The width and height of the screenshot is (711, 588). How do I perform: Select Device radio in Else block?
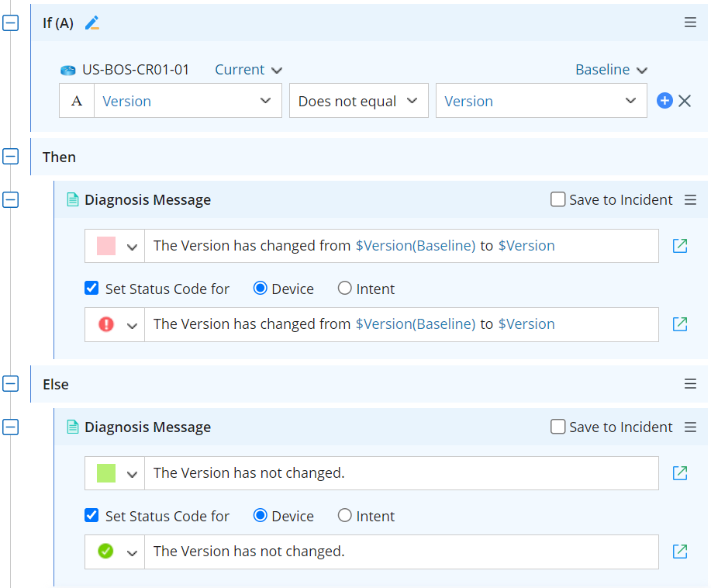click(261, 516)
